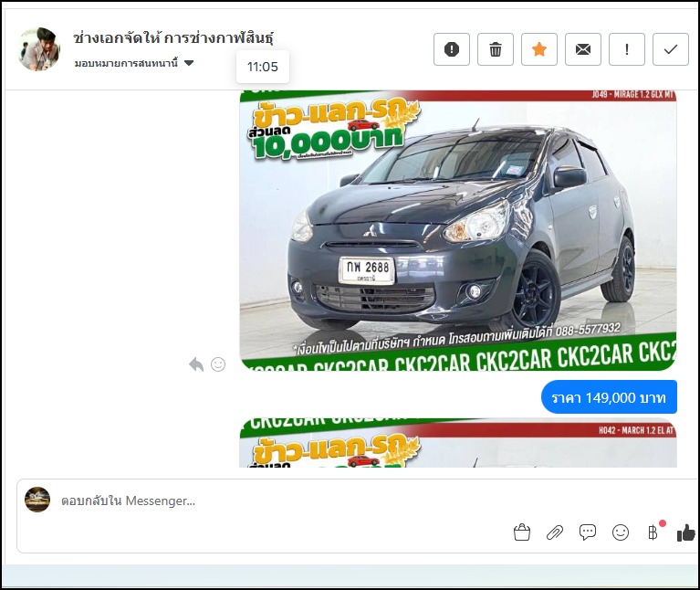Open saved replies speech bubble icon
Screen dimensions: 700x590
coord(588,532)
